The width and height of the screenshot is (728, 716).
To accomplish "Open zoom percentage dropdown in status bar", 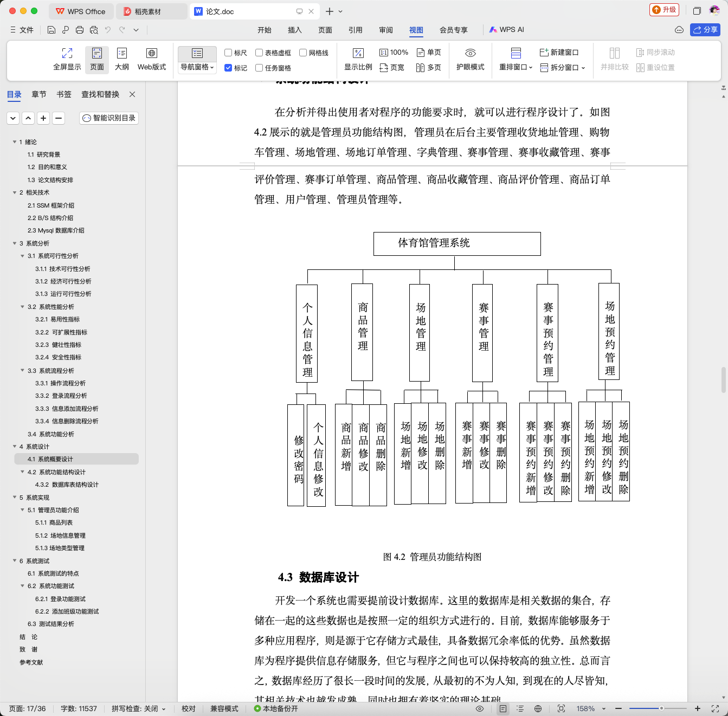I will [604, 708].
